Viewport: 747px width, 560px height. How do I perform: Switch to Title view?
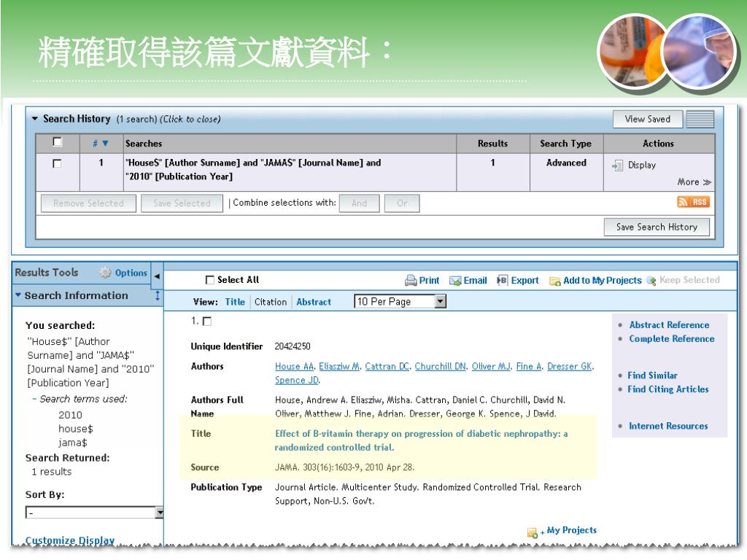pyautogui.click(x=235, y=302)
